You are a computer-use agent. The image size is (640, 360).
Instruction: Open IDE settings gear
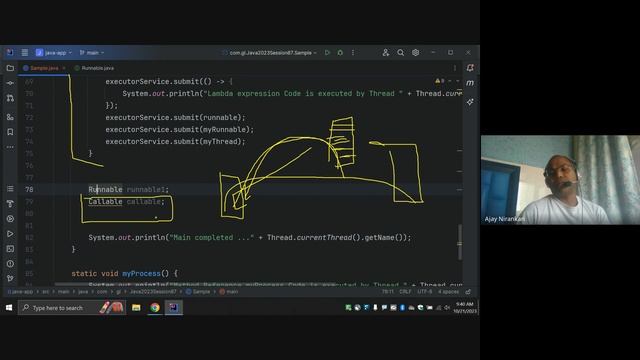coord(416,53)
